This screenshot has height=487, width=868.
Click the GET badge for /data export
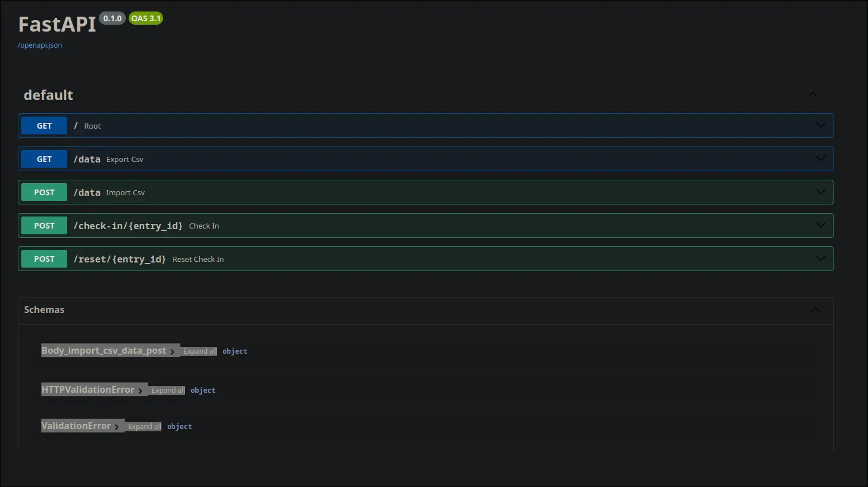(x=44, y=159)
